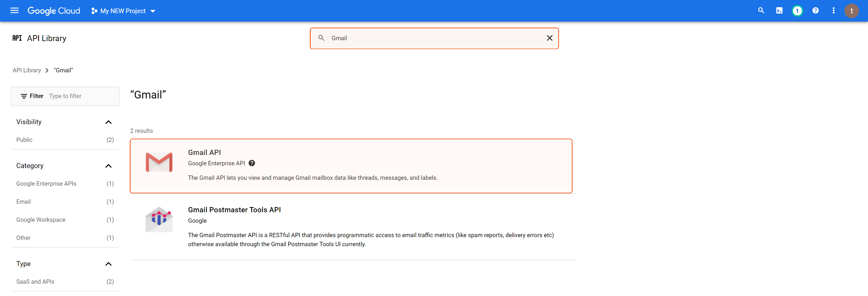Filter results by Public visibility
Image resolution: width=868 pixels, height=296 pixels.
pyautogui.click(x=25, y=140)
